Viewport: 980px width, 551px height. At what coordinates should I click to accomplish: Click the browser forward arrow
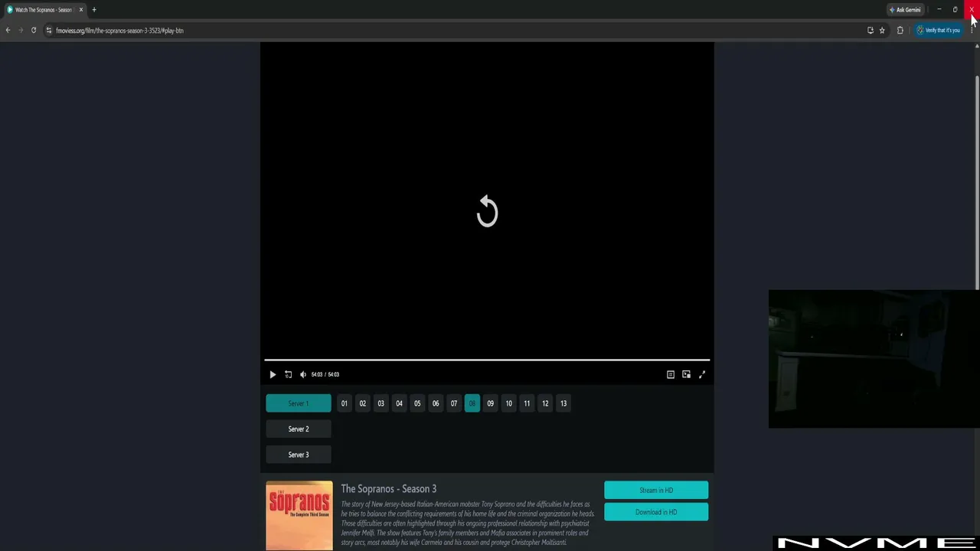coord(21,31)
